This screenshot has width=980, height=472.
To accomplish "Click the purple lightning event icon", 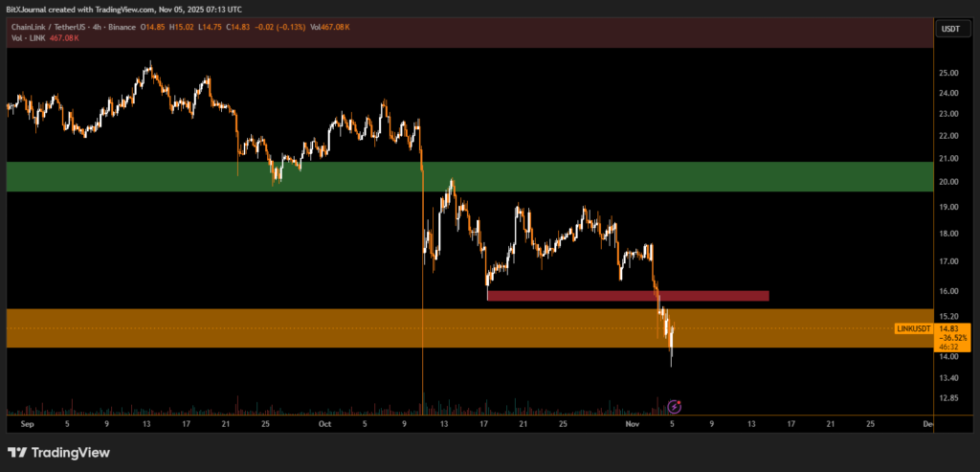I will point(674,407).
